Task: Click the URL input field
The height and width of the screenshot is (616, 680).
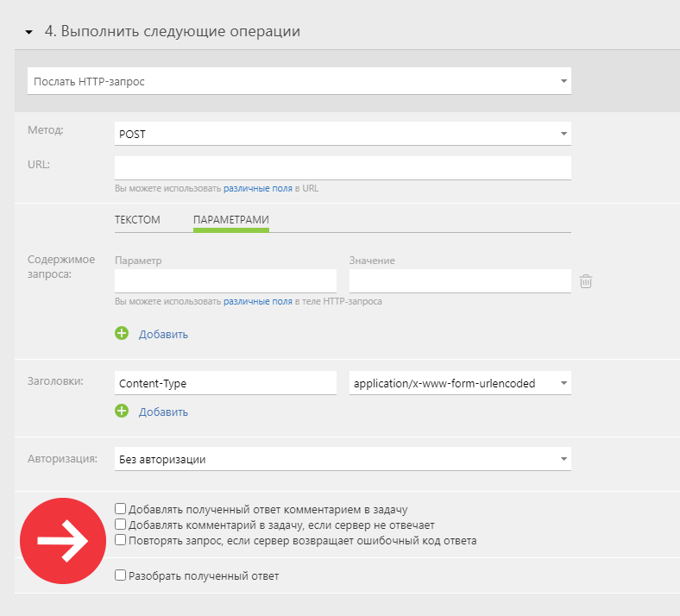Action: (343, 168)
